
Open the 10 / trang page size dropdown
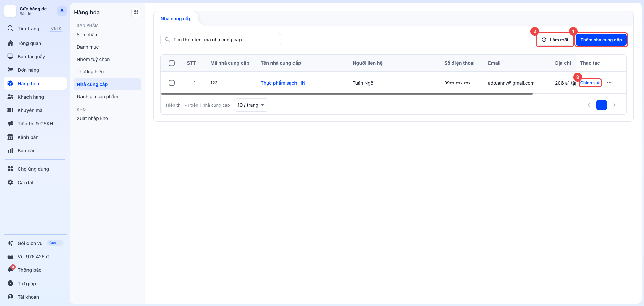[x=251, y=105]
